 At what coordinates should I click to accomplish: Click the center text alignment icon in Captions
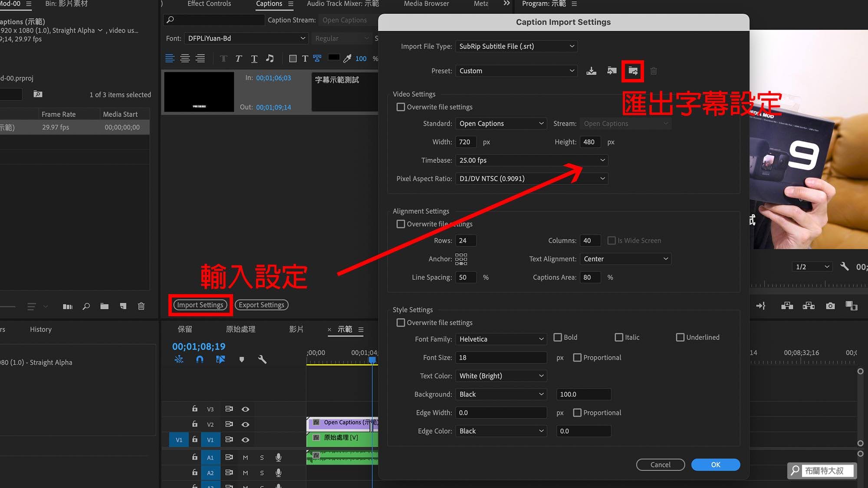[185, 59]
